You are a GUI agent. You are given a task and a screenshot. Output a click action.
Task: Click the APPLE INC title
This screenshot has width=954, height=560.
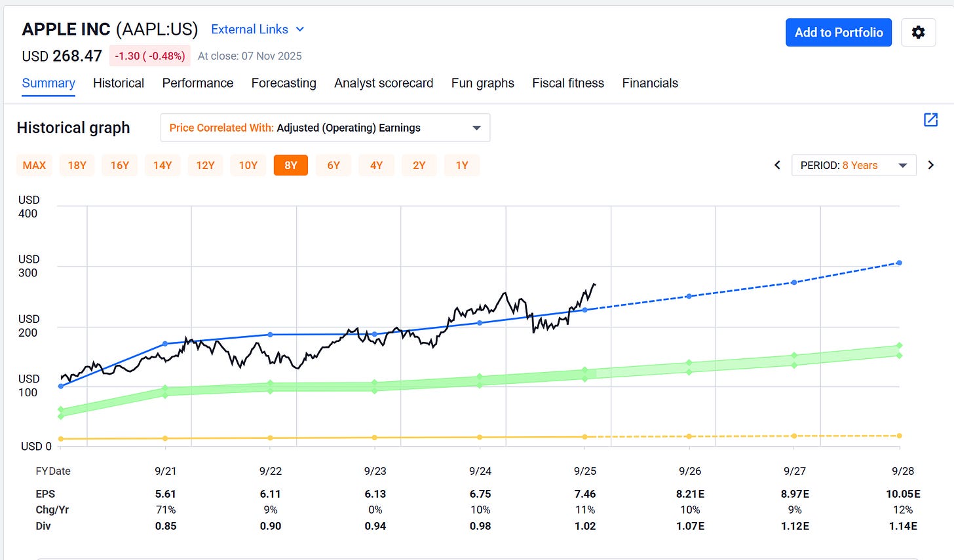point(66,29)
